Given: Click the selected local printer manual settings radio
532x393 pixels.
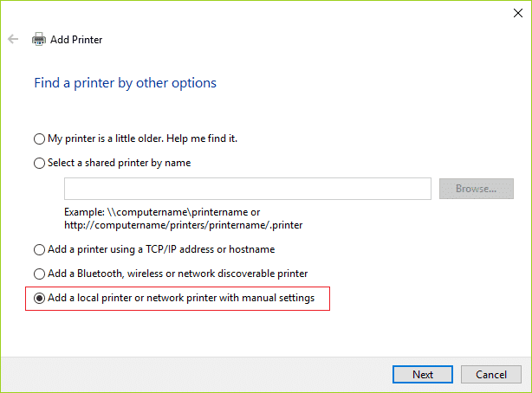Looking at the screenshot, I should click(38, 299).
